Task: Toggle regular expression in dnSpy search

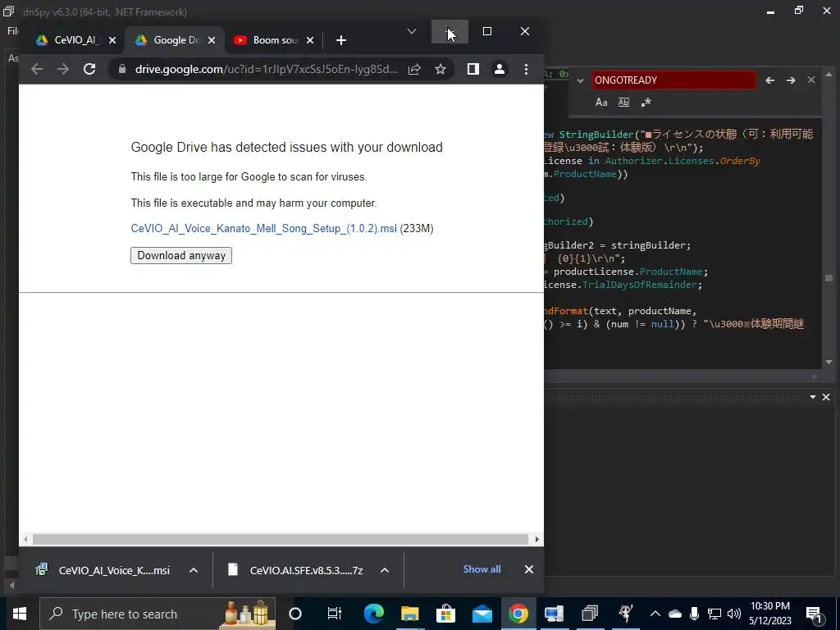Action: pos(646,103)
